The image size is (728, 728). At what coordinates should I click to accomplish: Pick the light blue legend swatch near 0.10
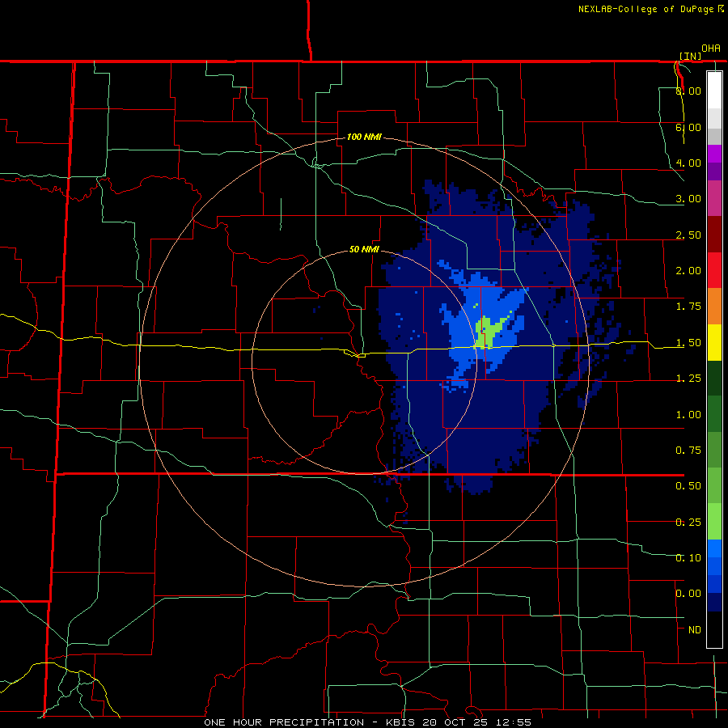[x=714, y=548]
